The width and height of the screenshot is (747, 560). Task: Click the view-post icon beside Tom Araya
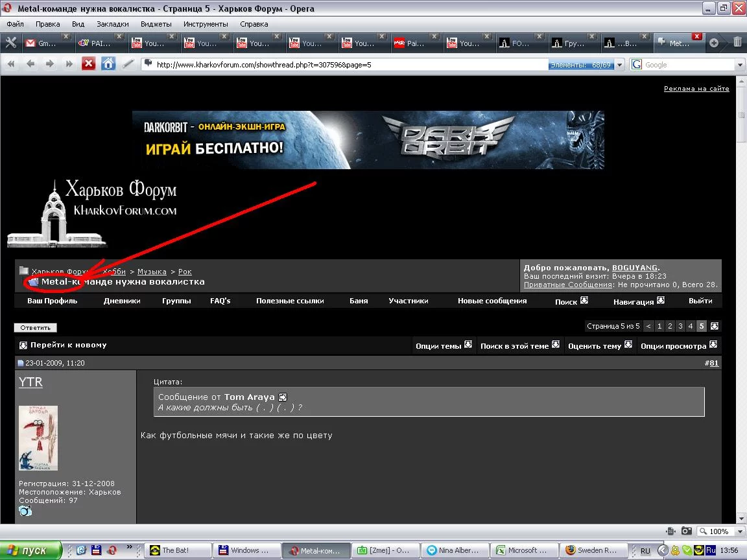click(283, 397)
